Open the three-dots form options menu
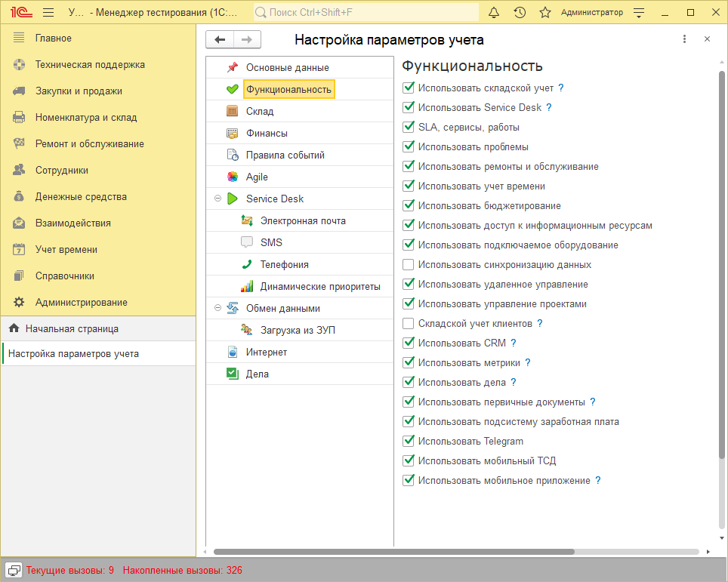 click(x=684, y=39)
